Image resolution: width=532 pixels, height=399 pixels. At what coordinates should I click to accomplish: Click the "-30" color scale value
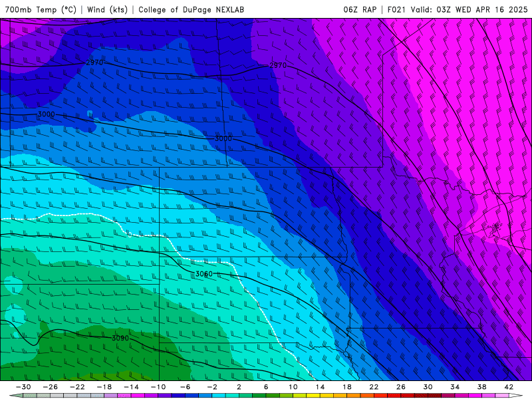click(x=23, y=387)
